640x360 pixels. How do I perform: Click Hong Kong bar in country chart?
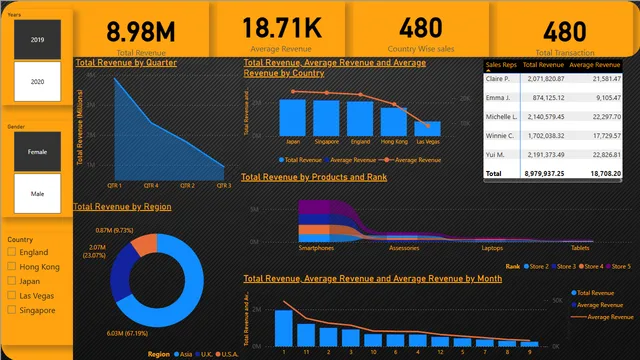[393, 122]
